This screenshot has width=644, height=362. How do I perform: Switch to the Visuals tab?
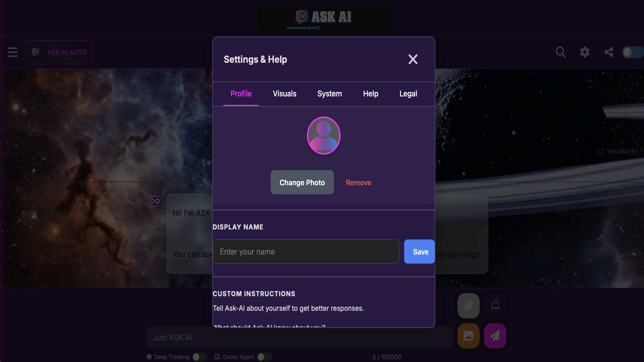284,94
